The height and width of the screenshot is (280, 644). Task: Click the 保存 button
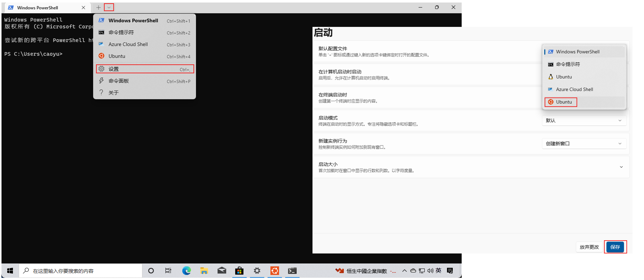(615, 247)
